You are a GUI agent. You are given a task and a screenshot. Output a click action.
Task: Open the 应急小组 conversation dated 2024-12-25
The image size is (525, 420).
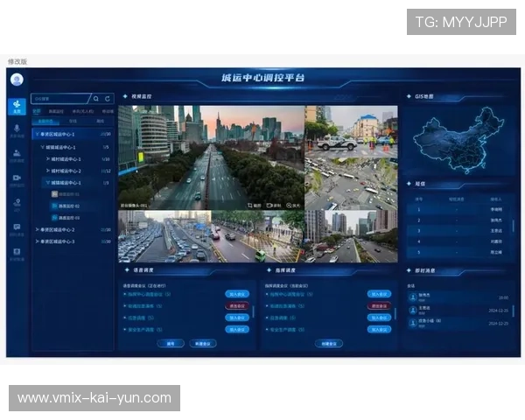(458, 323)
